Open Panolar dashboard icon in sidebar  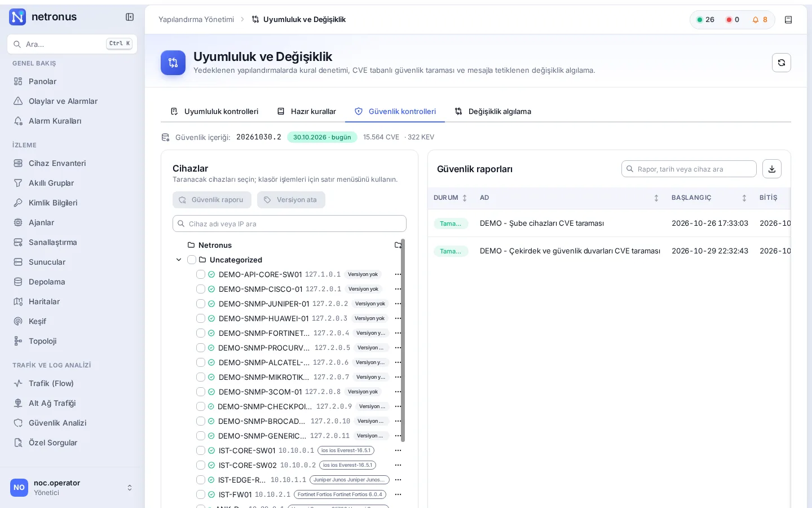tap(18, 81)
